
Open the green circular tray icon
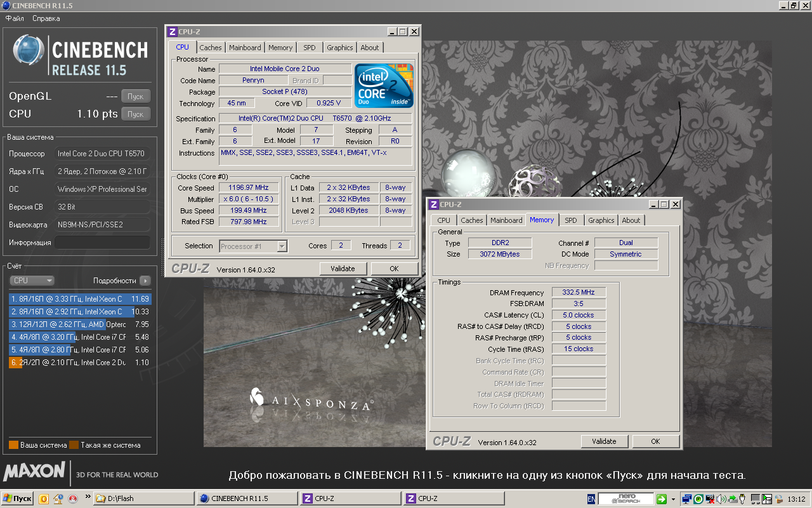tap(698, 499)
